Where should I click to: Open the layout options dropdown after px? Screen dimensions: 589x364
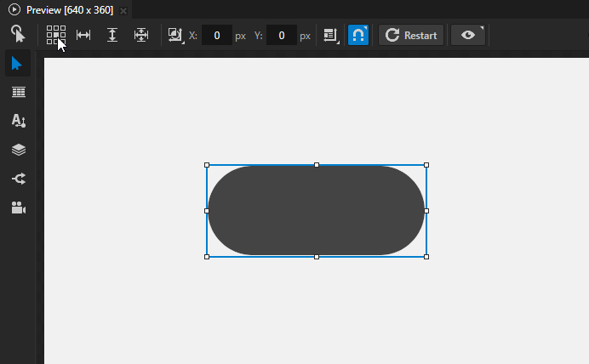[331, 35]
